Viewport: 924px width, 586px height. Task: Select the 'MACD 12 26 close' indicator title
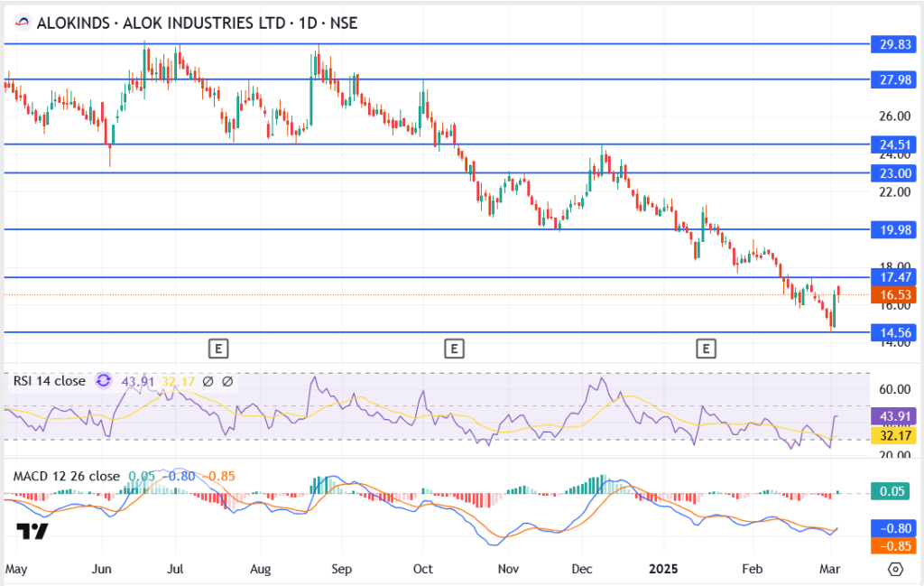[x=66, y=476]
